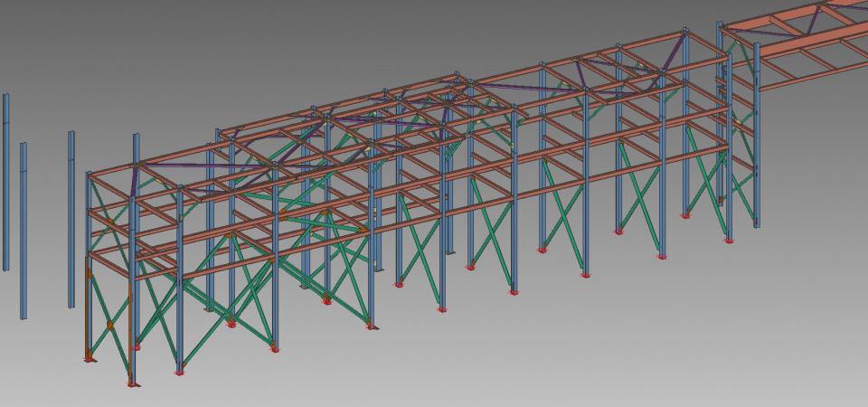Screen dimensions: 868x407
Task: Click red base plate under lowest front-left column
Action: 133,384
